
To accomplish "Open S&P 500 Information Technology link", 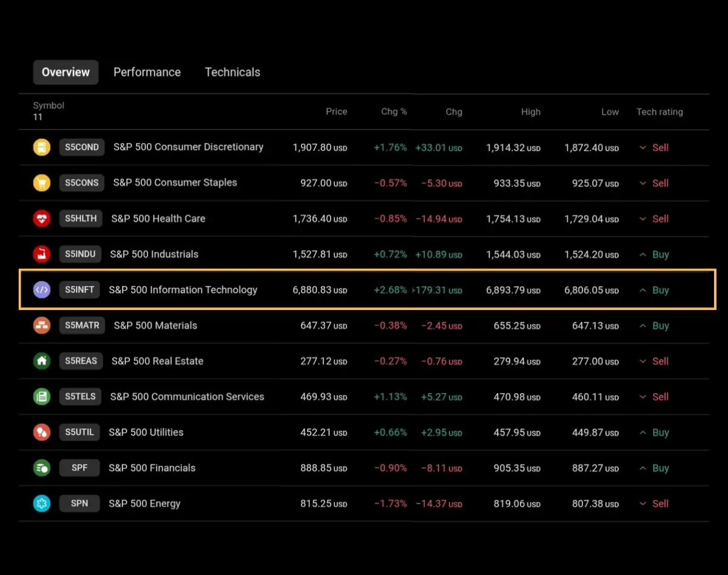I will pyautogui.click(x=183, y=290).
